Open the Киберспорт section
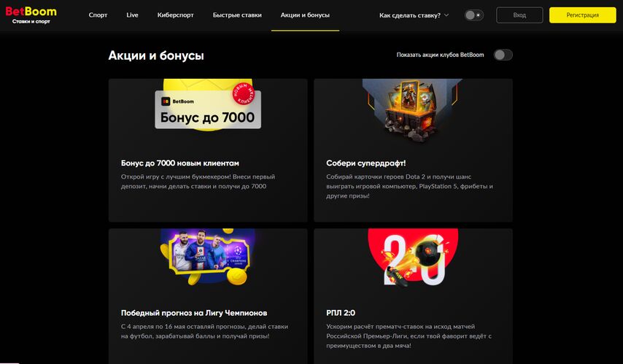This screenshot has height=364, width=623. pyautogui.click(x=175, y=15)
